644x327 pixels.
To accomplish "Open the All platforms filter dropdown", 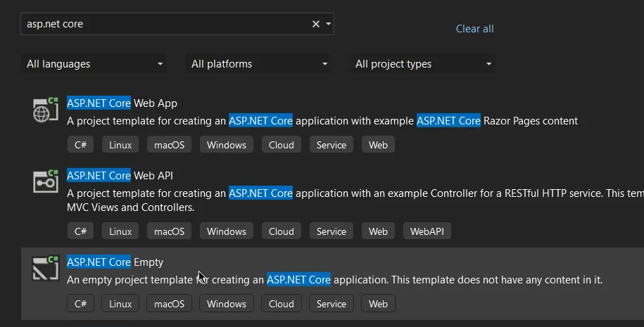I will (258, 64).
